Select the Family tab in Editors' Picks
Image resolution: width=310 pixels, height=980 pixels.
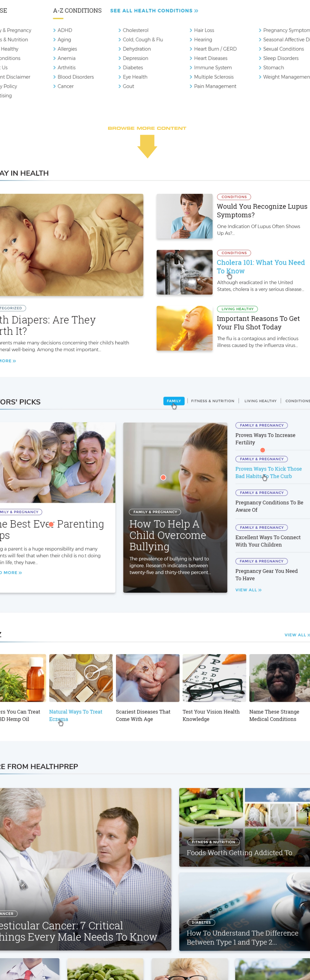click(x=174, y=401)
